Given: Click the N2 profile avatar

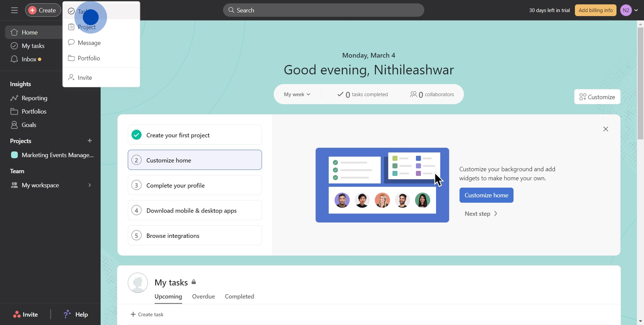Looking at the screenshot, I should coord(626,10).
